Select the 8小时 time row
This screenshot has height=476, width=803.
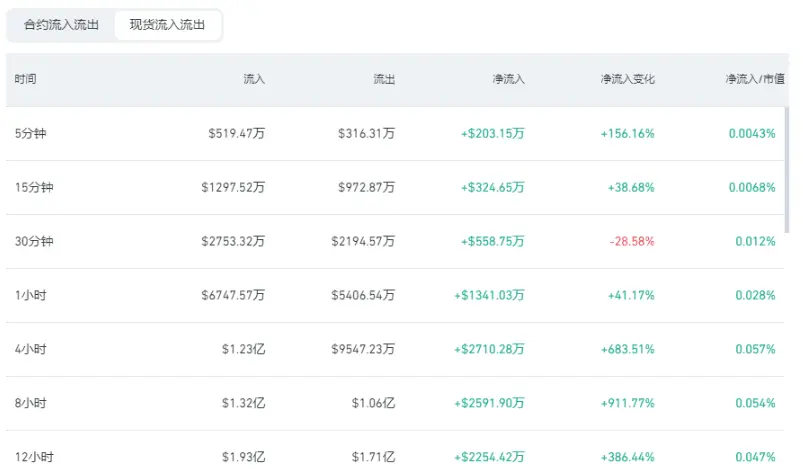(x=395, y=403)
